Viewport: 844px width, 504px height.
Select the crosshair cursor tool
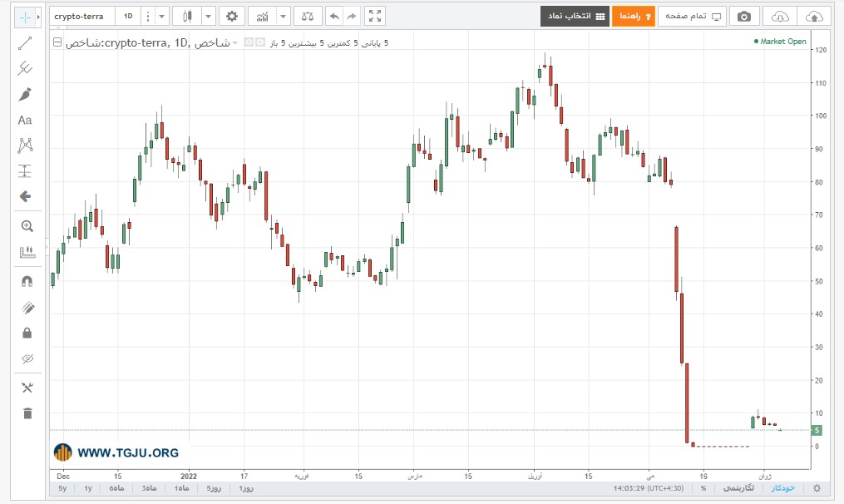pos(25,17)
